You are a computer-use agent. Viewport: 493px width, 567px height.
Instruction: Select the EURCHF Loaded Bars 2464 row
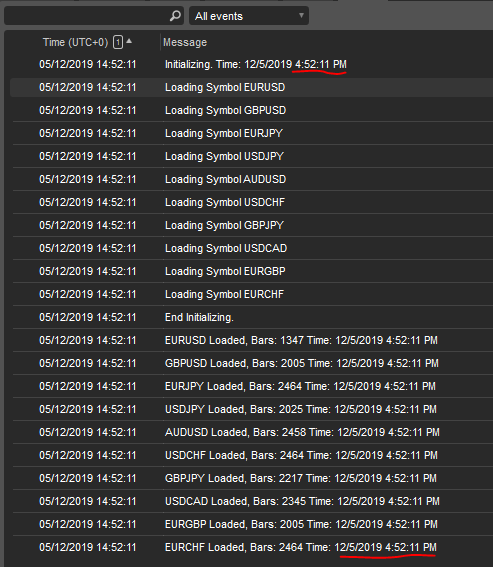coord(252,547)
